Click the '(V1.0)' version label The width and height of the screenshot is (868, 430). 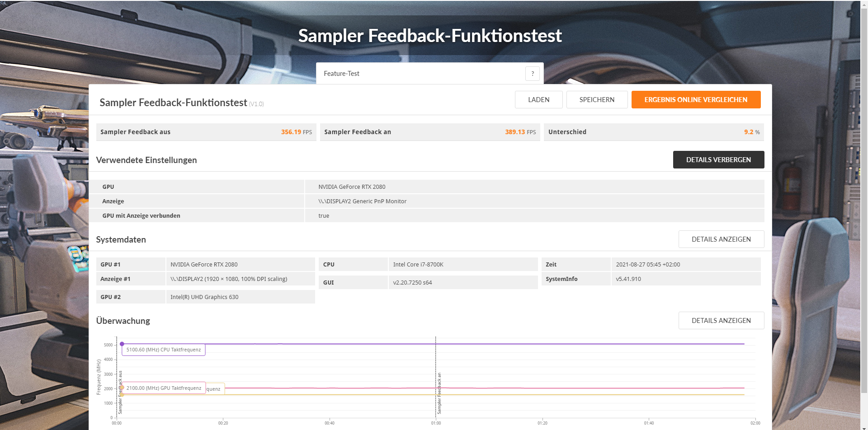[x=256, y=104]
